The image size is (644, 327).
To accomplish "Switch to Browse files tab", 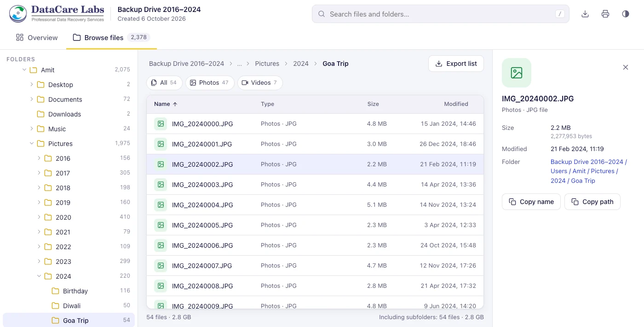I will [111, 38].
